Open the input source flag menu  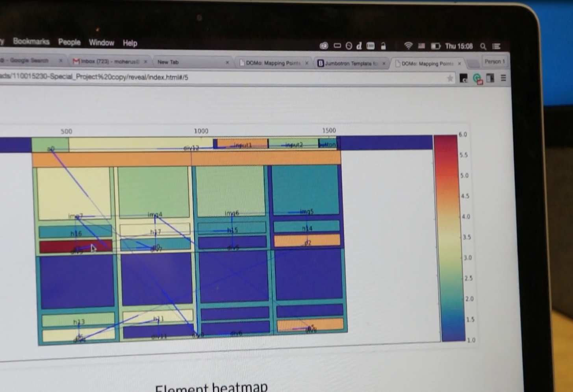coord(421,46)
